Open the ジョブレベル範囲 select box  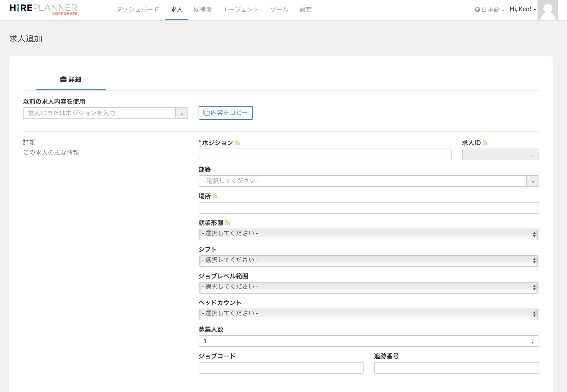tap(368, 288)
